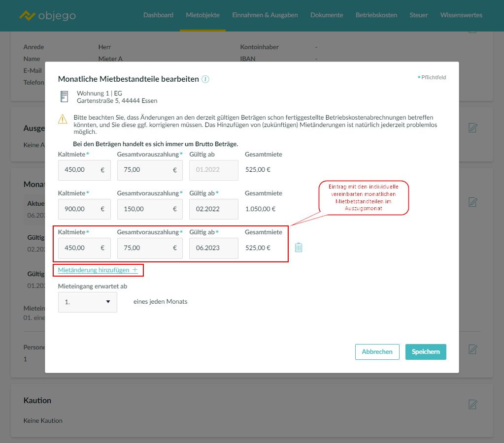Open the Steuer menu item
Viewport: 504px width, 443px height.
click(x=419, y=15)
